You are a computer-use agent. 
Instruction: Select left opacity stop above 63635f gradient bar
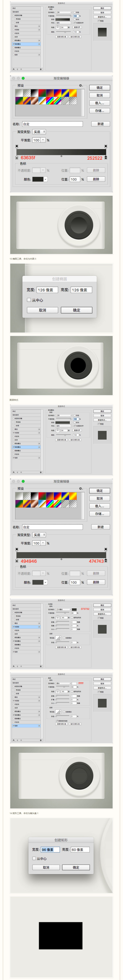tap(17, 146)
